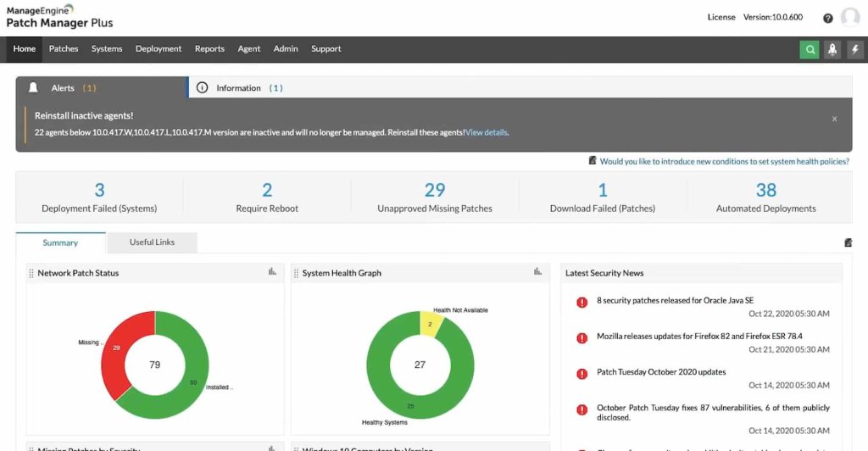Click drag handle of System Health Graph
Viewport: 868px width, 451px height.
tap(296, 273)
